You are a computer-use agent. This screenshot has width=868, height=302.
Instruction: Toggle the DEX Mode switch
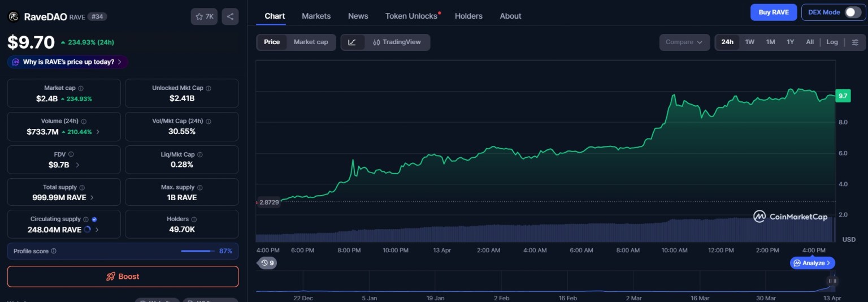pyautogui.click(x=852, y=12)
